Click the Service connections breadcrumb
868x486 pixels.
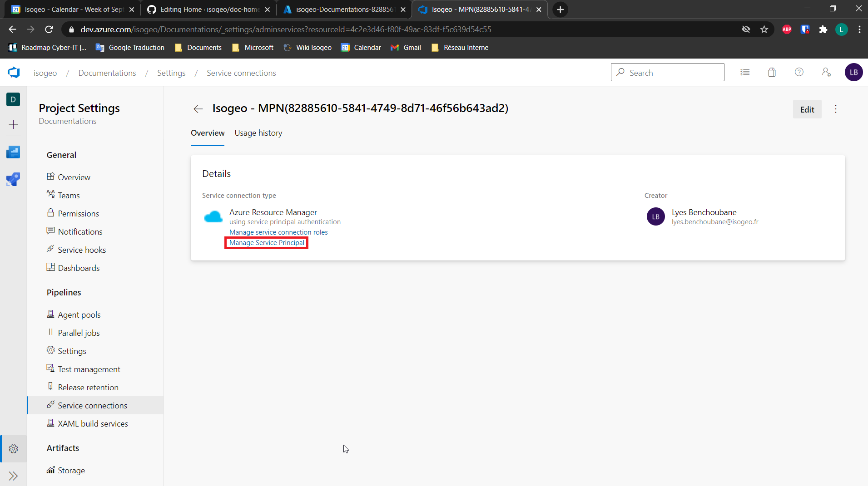[241, 73]
